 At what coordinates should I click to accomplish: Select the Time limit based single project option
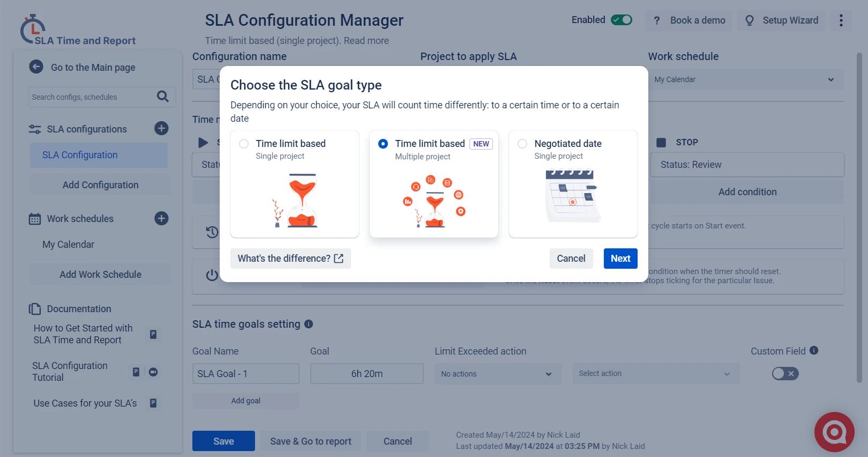coord(244,144)
